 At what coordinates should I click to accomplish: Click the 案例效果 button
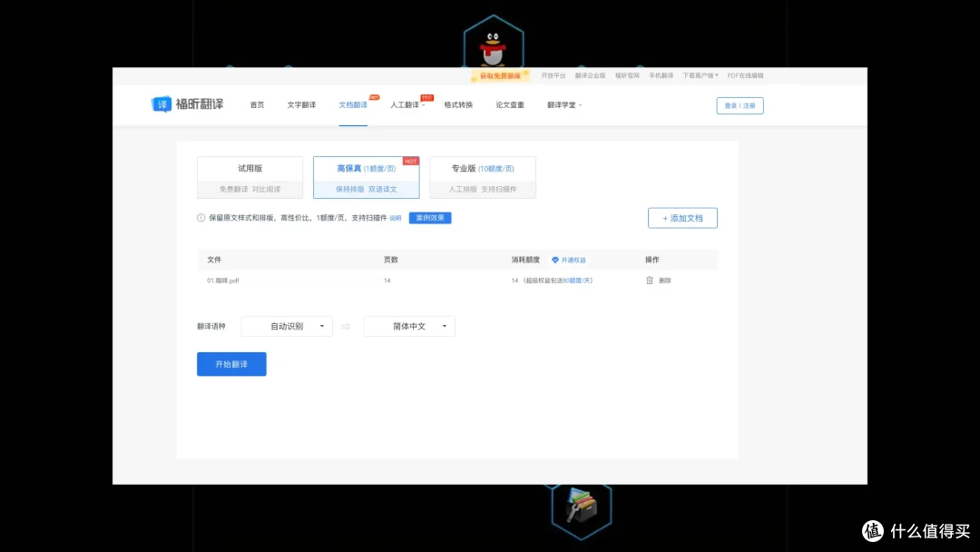pos(430,218)
